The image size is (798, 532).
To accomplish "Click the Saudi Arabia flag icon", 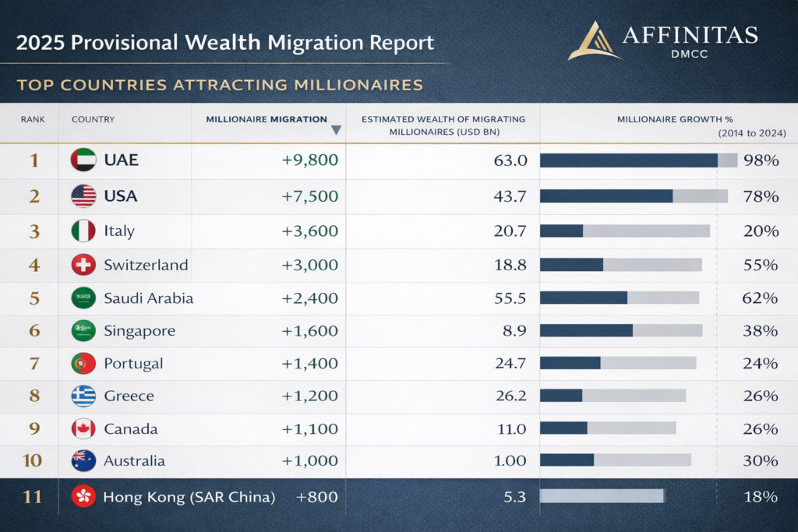I will 83,298.
